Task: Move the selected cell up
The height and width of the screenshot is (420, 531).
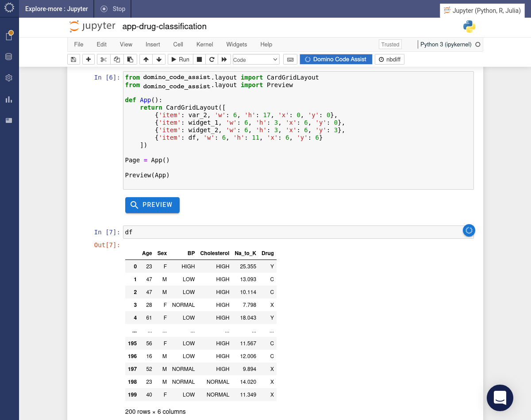Action: pos(146,59)
